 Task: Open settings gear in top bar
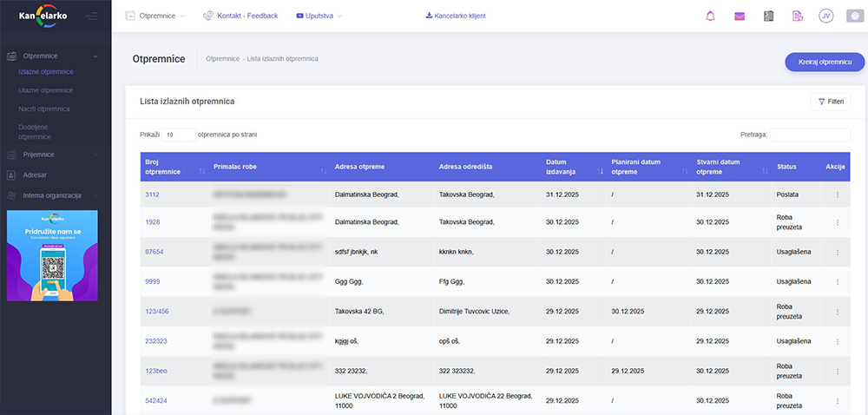853,16
